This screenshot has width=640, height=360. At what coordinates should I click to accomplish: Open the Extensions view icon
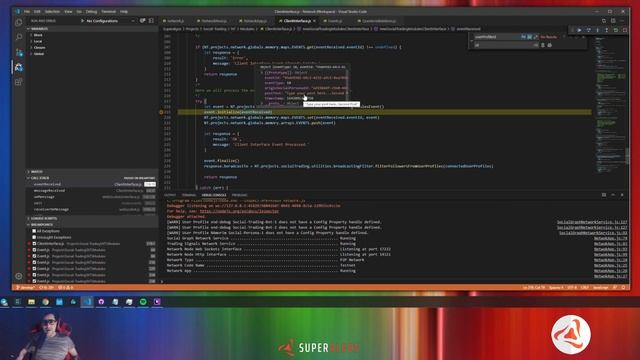(19, 82)
